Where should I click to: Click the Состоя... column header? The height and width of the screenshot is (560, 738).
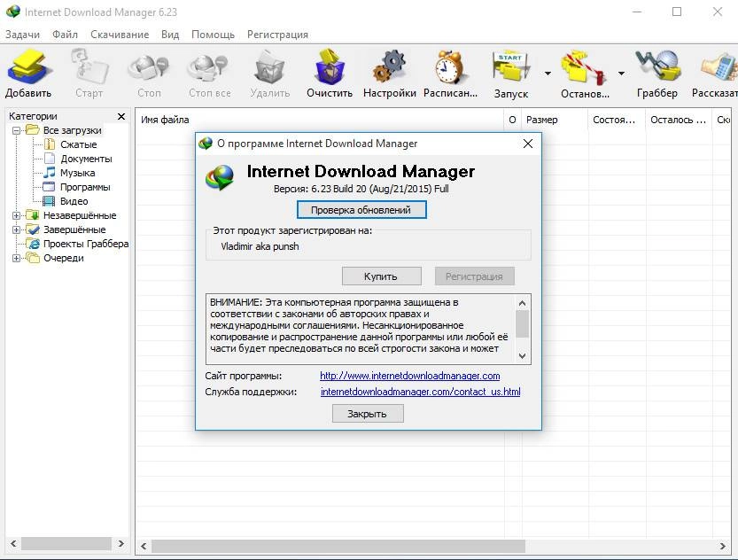click(x=617, y=120)
